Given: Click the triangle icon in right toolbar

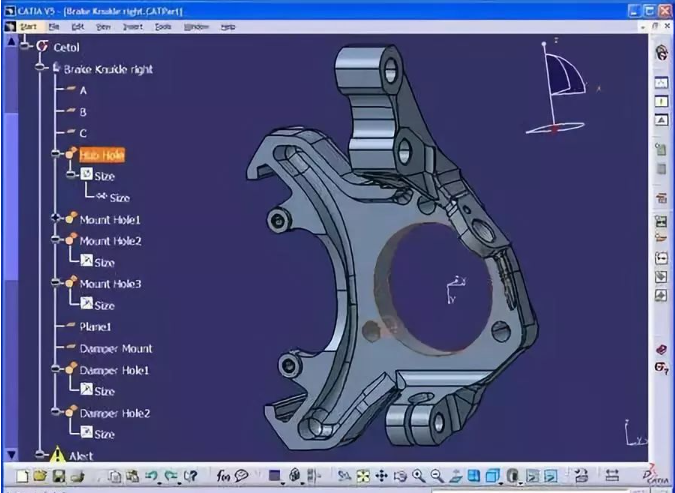Looking at the screenshot, I should pyautogui.click(x=661, y=120).
